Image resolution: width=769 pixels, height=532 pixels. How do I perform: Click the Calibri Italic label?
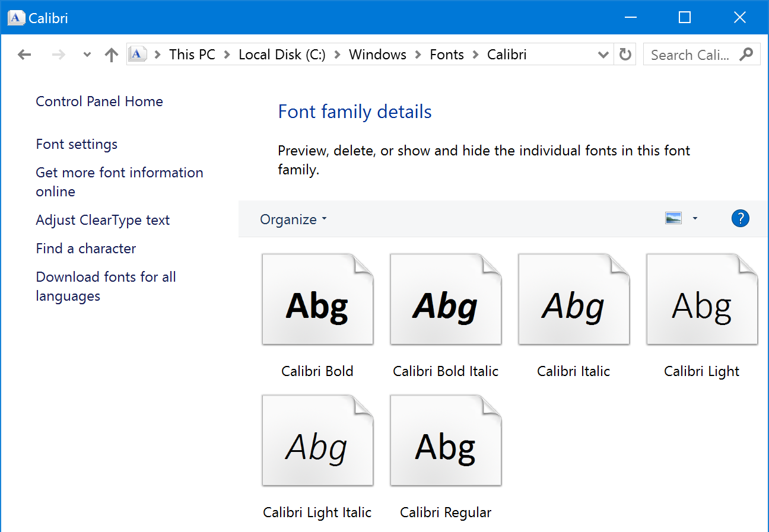pyautogui.click(x=574, y=371)
